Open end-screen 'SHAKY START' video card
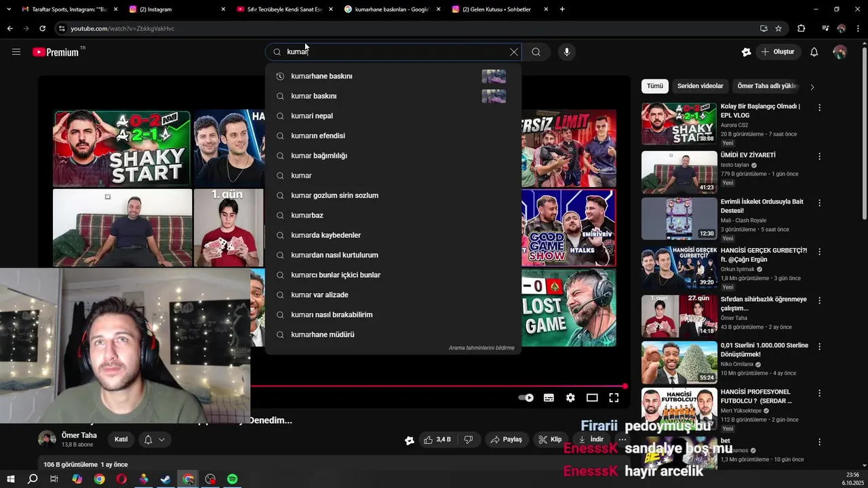 tap(121, 148)
